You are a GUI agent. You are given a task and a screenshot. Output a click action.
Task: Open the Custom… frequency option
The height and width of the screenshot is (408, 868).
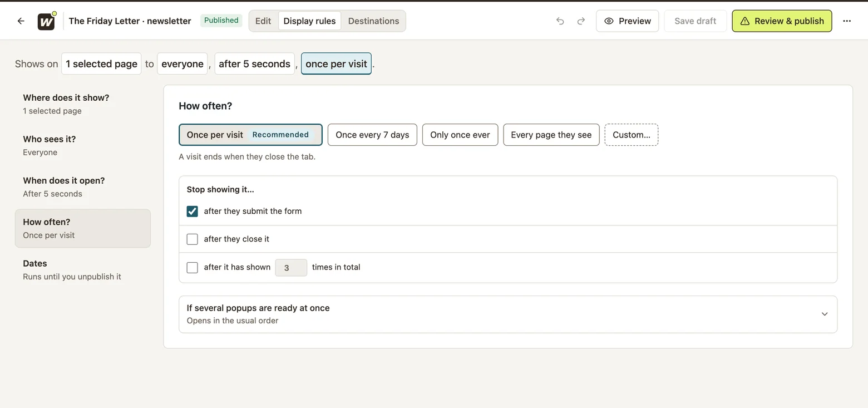tap(632, 135)
